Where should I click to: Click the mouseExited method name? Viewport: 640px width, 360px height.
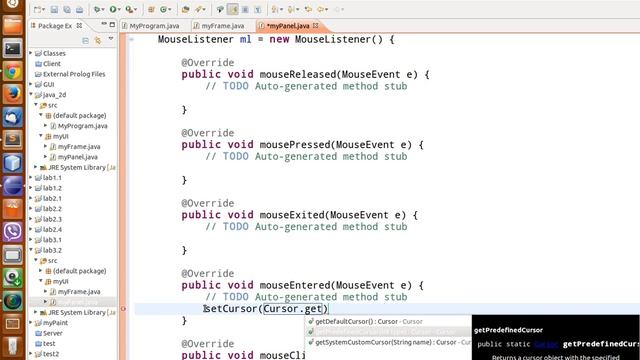tap(292, 215)
